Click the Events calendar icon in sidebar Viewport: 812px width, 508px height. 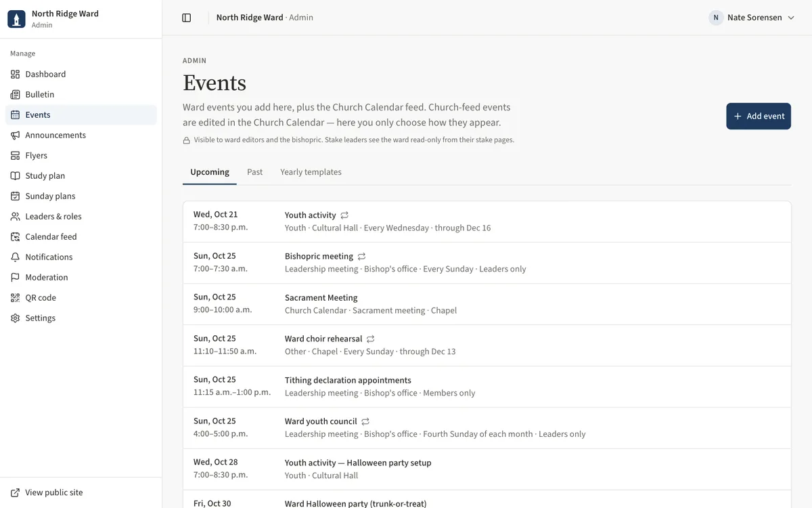[15, 115]
